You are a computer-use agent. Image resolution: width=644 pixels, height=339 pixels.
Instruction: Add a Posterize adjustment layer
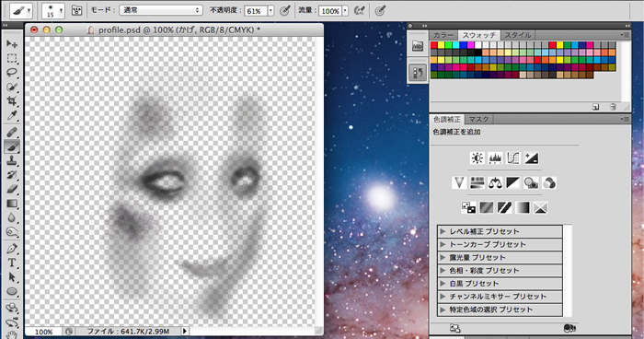point(487,207)
